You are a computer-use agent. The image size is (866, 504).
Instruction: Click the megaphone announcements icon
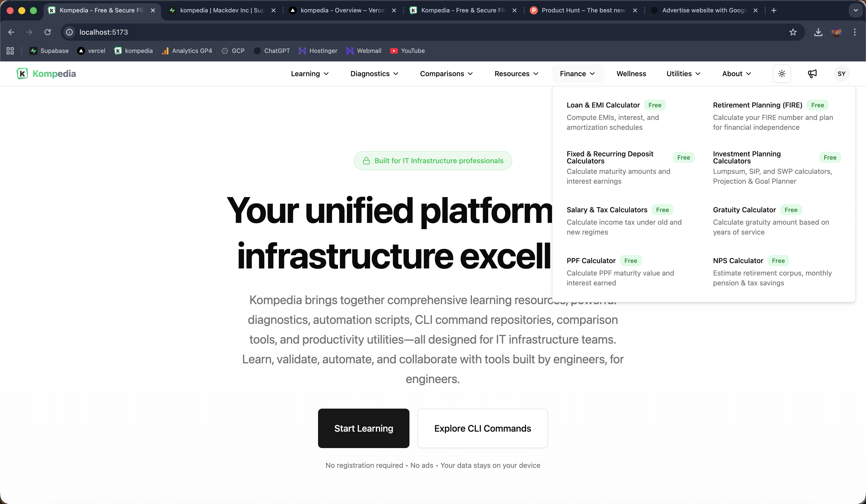click(812, 74)
